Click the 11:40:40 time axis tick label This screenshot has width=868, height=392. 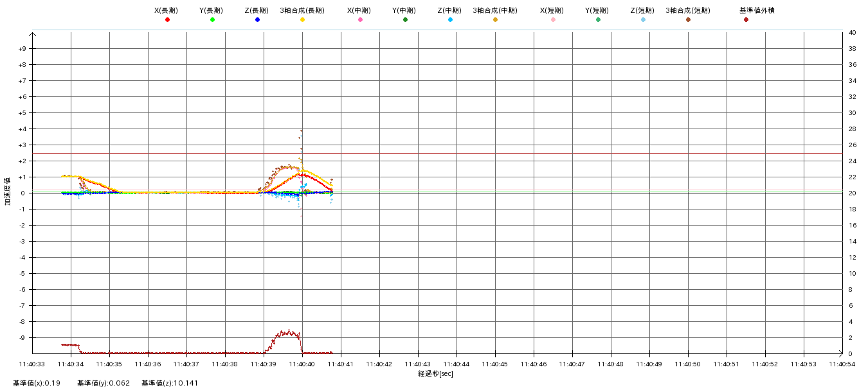(302, 364)
